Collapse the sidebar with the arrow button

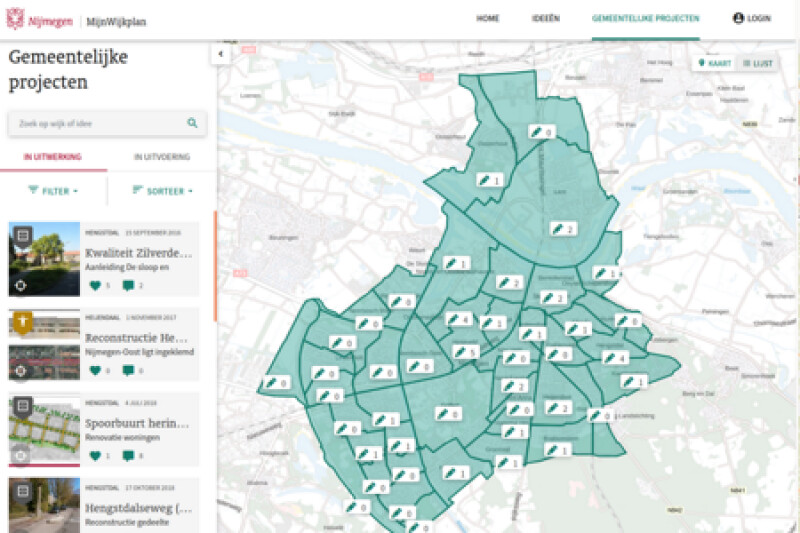(221, 54)
